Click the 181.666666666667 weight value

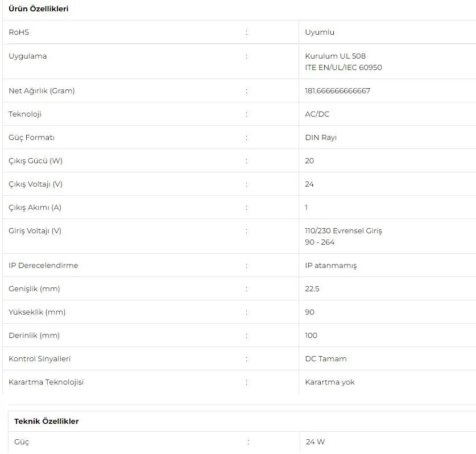pos(338,91)
